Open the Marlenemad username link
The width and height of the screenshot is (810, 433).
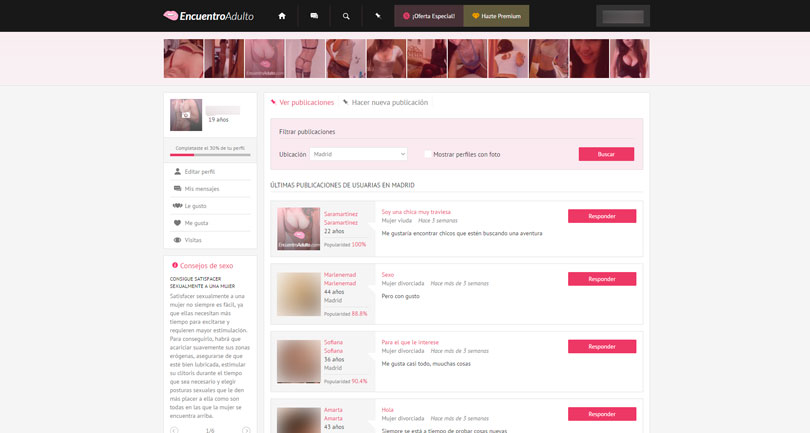(340, 275)
